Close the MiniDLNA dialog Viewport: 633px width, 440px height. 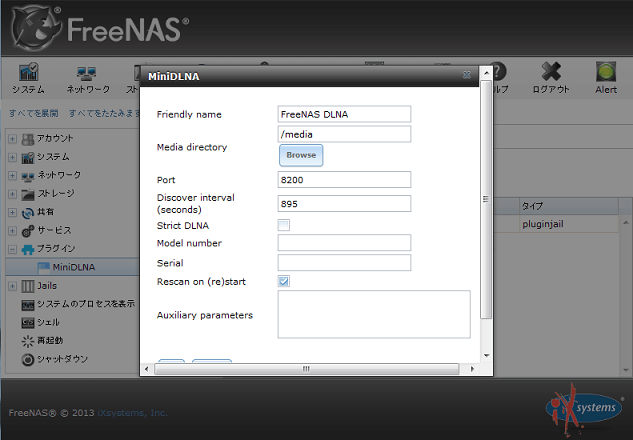(467, 75)
